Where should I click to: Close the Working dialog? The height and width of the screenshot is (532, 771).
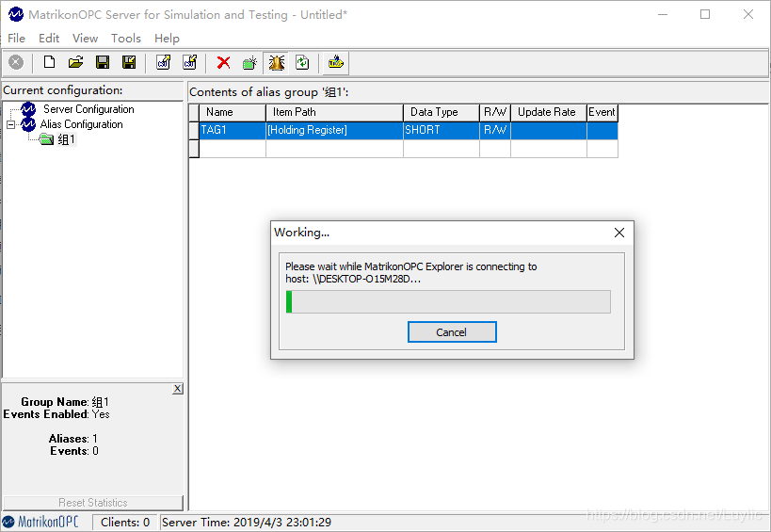coord(619,233)
